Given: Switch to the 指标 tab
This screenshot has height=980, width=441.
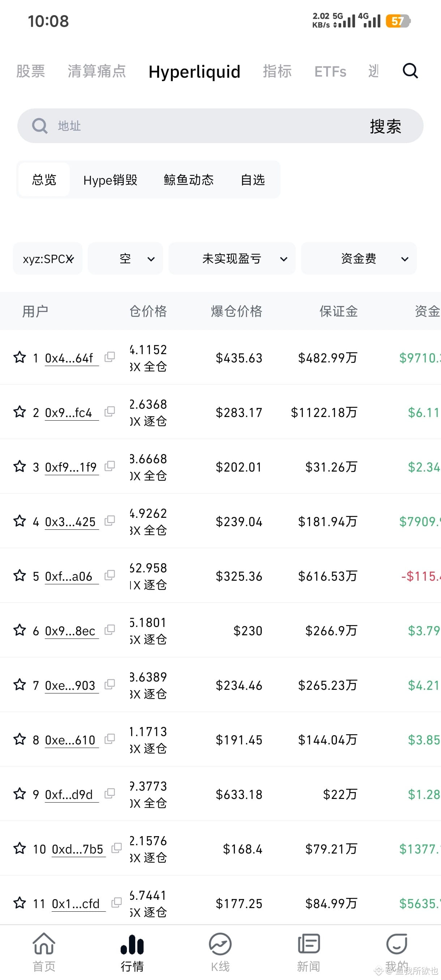Looking at the screenshot, I should point(277,71).
